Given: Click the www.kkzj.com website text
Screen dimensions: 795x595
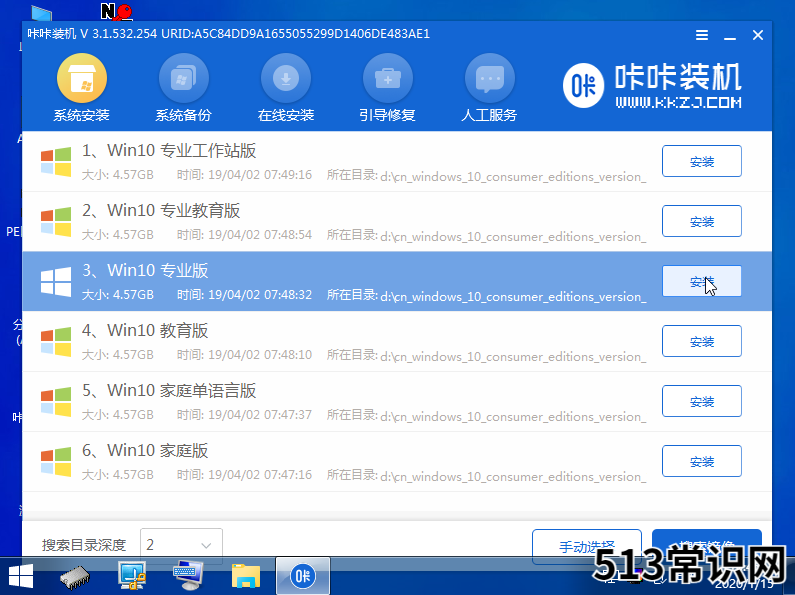Looking at the screenshot, I should (x=678, y=103).
